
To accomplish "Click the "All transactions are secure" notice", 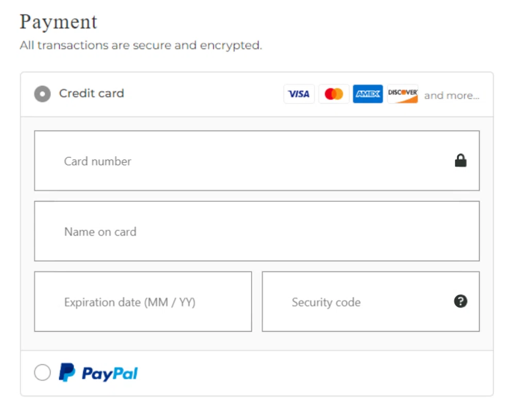I will pyautogui.click(x=141, y=45).
